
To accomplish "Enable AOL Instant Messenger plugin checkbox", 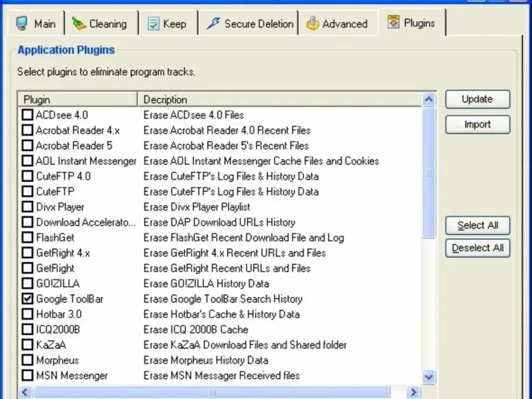I will [27, 160].
